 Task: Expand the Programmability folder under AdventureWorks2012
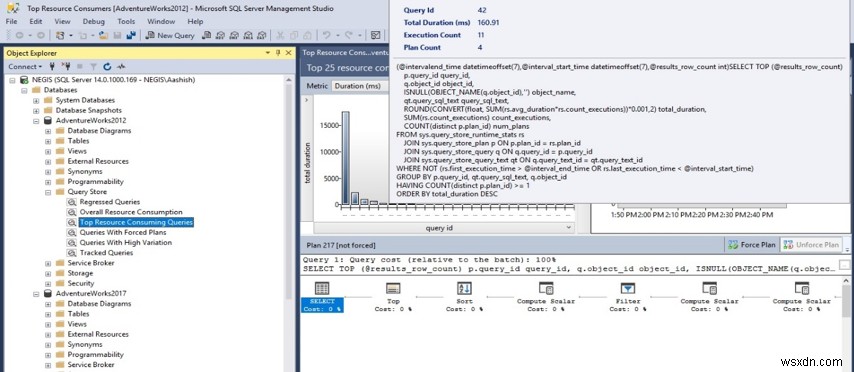pyautogui.click(x=48, y=182)
